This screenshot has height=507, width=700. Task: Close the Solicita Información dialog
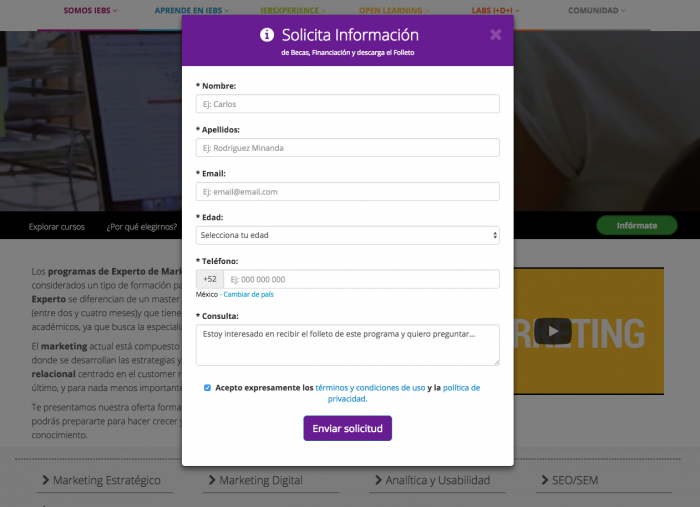pyautogui.click(x=496, y=35)
